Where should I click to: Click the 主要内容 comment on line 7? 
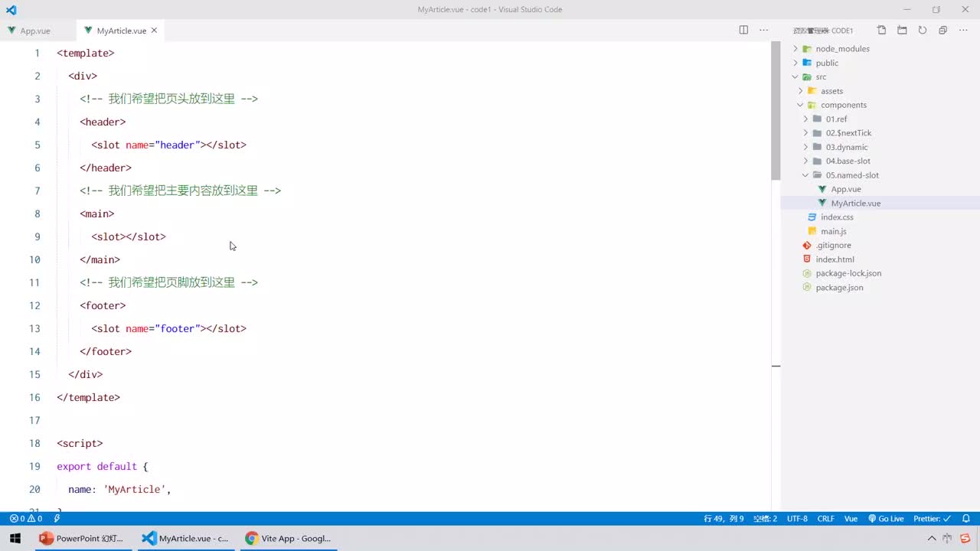[x=181, y=191]
